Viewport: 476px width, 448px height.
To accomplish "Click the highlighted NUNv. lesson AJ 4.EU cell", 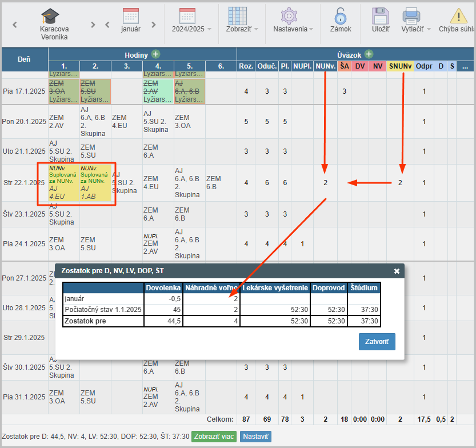I will 63,184.
